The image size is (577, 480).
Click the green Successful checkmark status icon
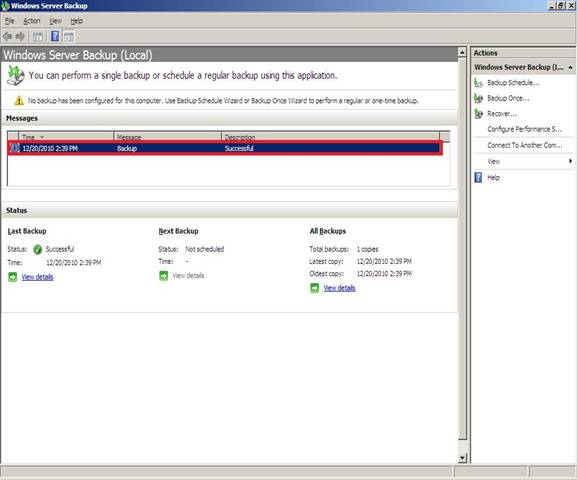click(x=38, y=250)
